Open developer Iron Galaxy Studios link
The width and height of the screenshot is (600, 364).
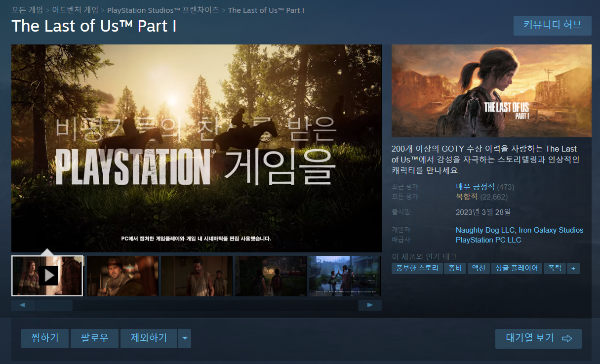pos(551,230)
